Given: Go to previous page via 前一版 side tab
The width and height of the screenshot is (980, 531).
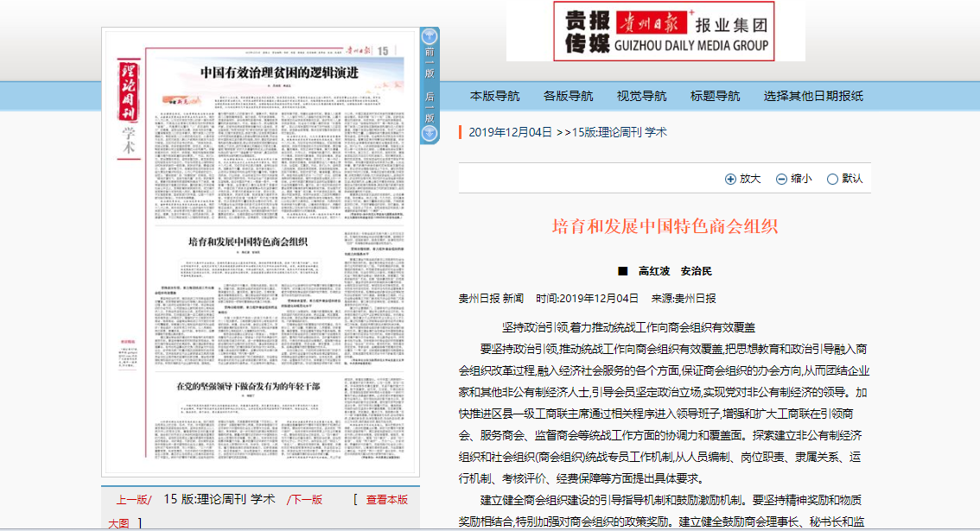Looking at the screenshot, I should point(430,63).
